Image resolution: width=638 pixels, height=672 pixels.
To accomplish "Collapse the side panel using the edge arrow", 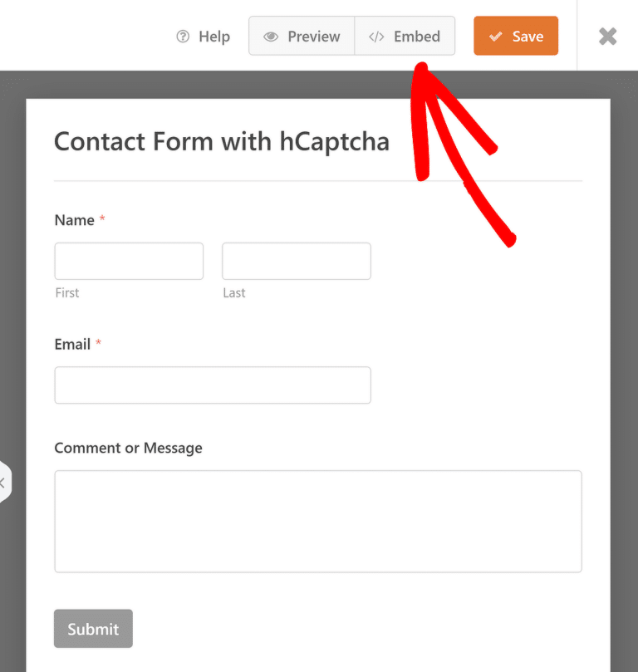I will (x=2, y=482).
